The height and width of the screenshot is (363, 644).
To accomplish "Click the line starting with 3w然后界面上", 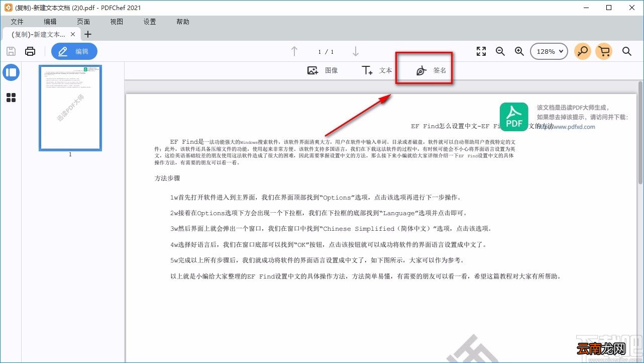I will (x=331, y=229).
